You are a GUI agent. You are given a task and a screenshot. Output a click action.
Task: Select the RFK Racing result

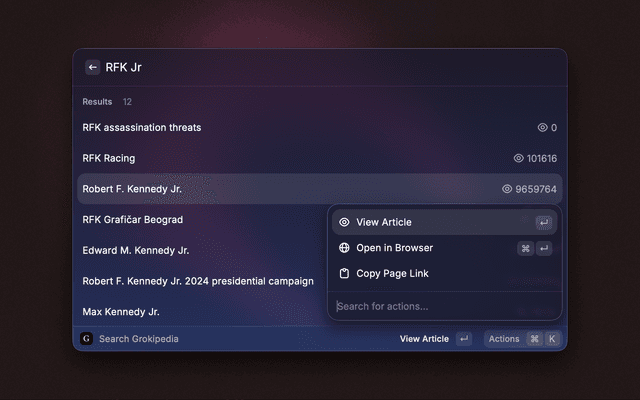click(x=109, y=158)
